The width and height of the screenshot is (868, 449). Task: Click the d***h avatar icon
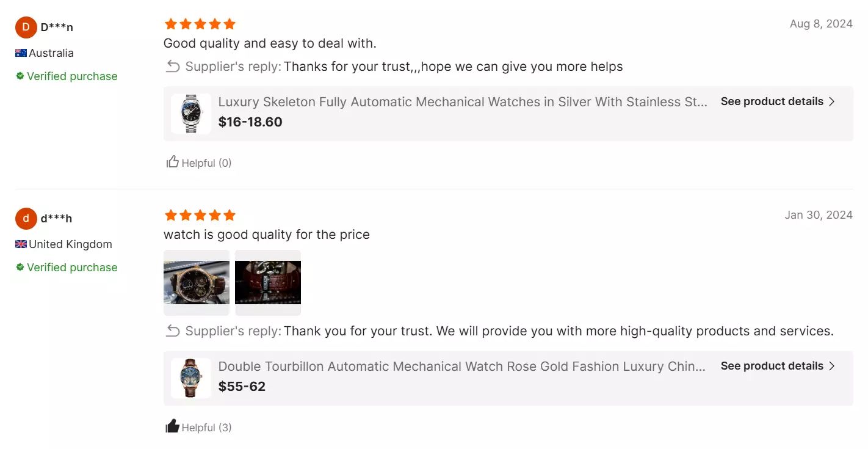(x=26, y=218)
